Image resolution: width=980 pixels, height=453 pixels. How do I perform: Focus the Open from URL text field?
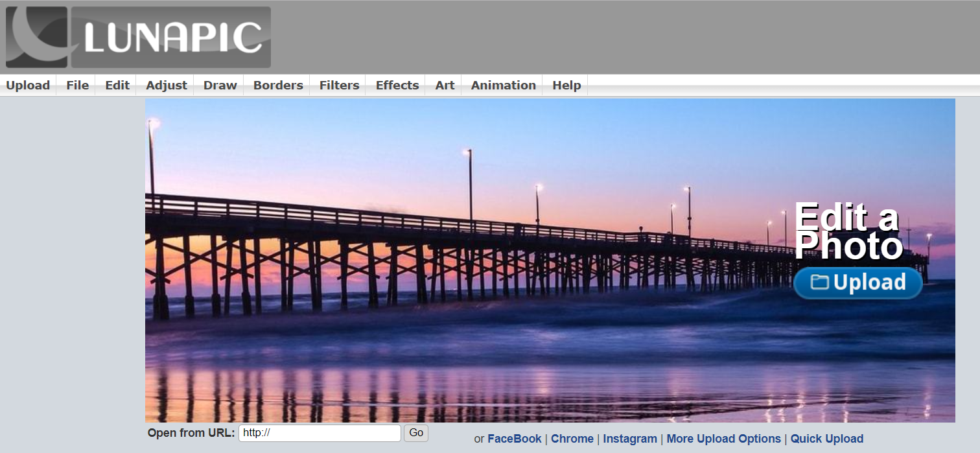tap(320, 434)
